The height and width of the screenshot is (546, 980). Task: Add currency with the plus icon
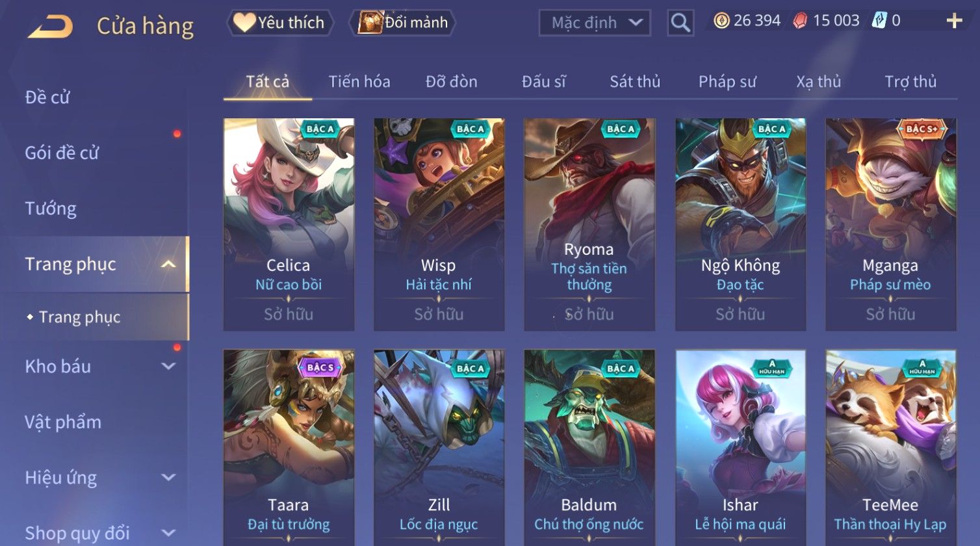pyautogui.click(x=954, y=21)
